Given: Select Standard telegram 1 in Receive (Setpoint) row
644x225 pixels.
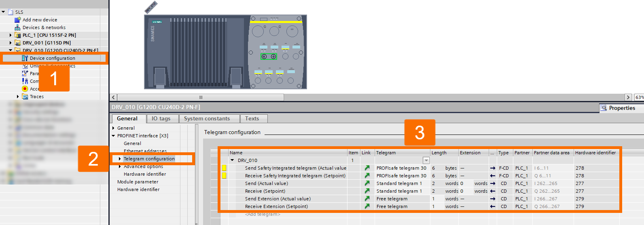Looking at the screenshot, I should [399, 191].
